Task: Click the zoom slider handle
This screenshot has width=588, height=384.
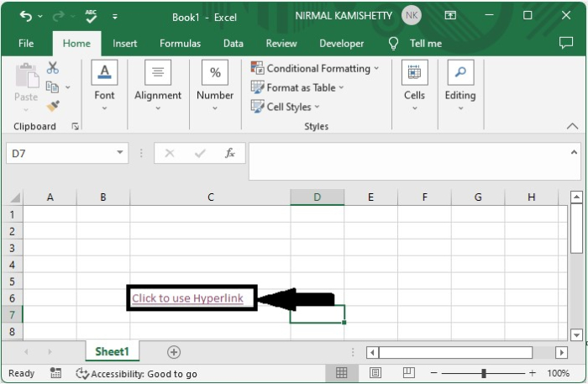Action: pyautogui.click(x=484, y=373)
